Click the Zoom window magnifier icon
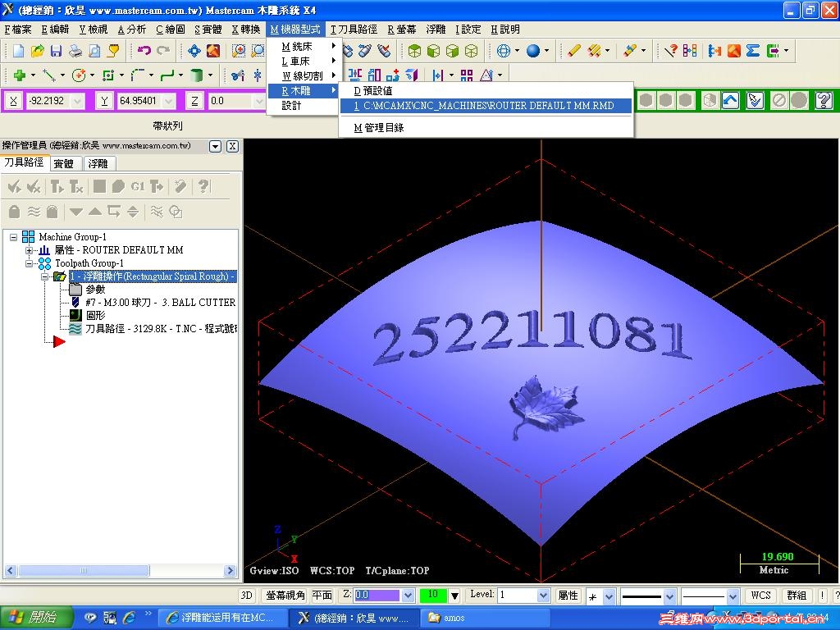The height and width of the screenshot is (630, 840). [x=239, y=51]
